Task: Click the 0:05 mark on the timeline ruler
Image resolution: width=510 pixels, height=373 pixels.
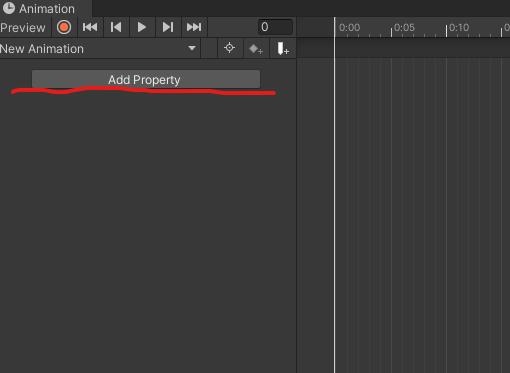Action: tap(404, 27)
